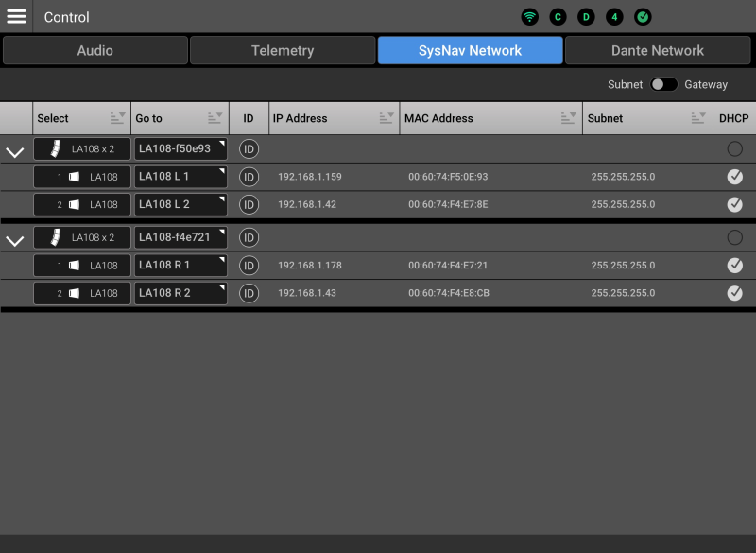The height and width of the screenshot is (553, 756).
Task: Collapse the LA108-f4e721 group
Action: pos(15,241)
